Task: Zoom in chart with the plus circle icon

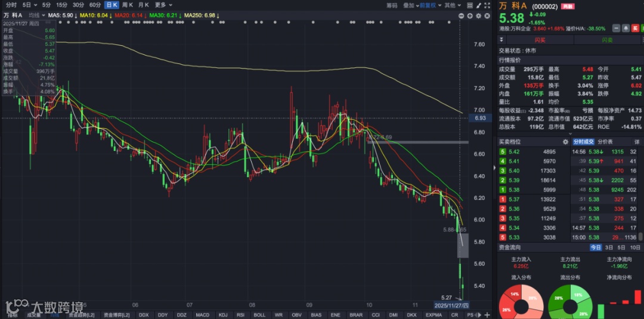Action: coord(470,16)
